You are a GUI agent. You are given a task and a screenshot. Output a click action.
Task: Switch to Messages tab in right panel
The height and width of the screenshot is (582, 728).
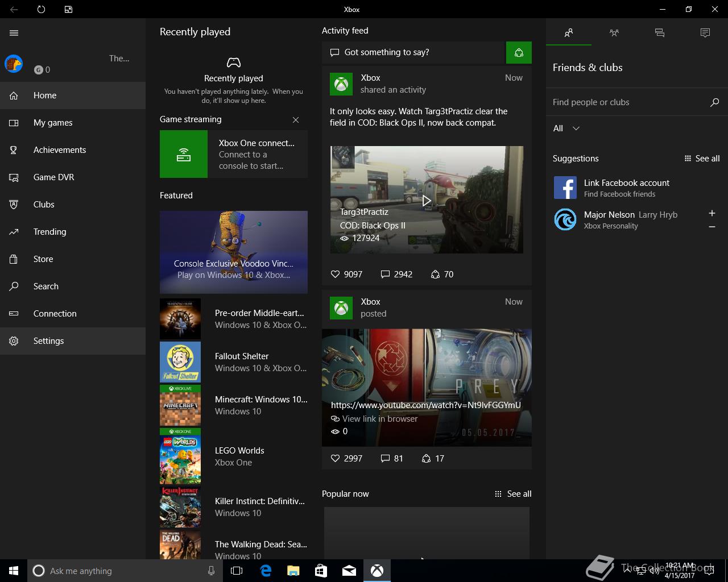(660, 32)
